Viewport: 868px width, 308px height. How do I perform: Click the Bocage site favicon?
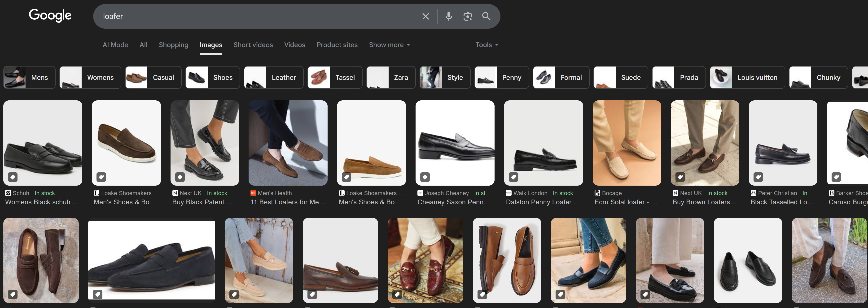click(x=597, y=193)
